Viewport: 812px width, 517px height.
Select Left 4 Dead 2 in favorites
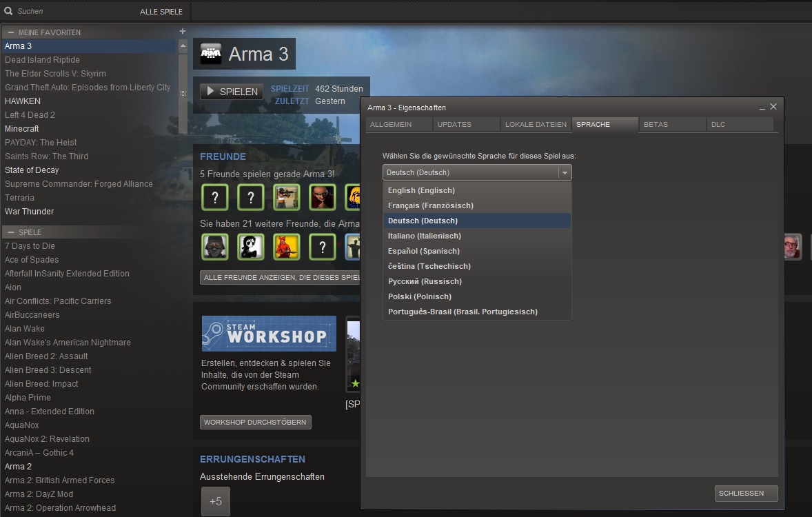(x=89, y=115)
